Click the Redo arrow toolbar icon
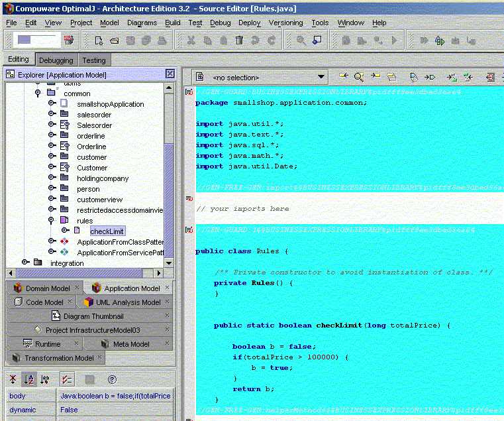The height and width of the screenshot is (421, 504). [272, 40]
